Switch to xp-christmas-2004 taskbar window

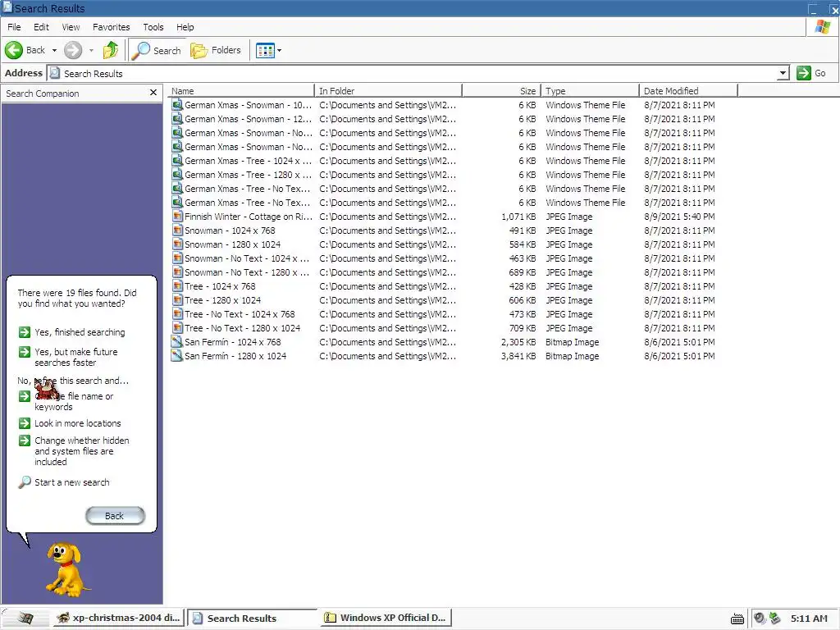[118, 618]
